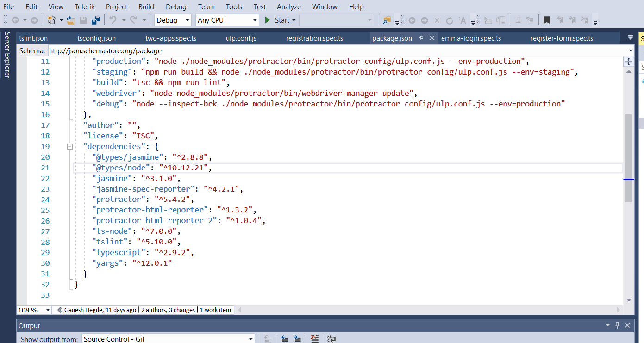The width and height of the screenshot is (644, 343).
Task: Toggle auto-hide pin of Output panel
Action: (617, 326)
